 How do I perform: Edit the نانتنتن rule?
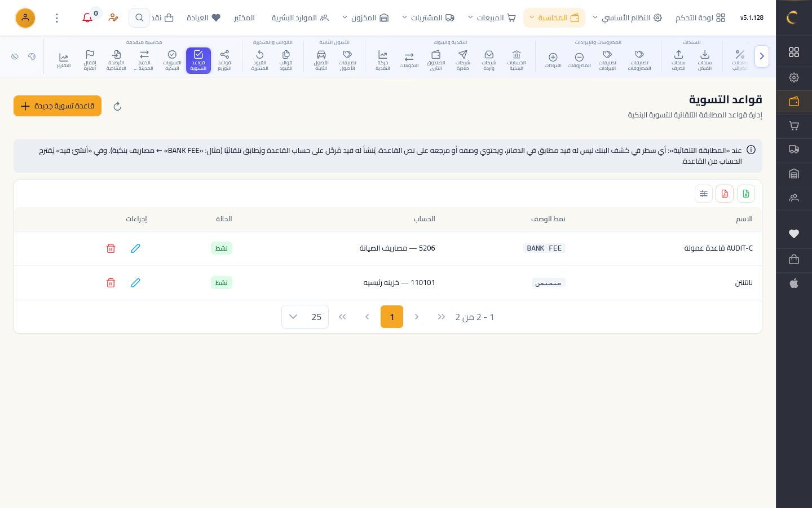coord(135,283)
